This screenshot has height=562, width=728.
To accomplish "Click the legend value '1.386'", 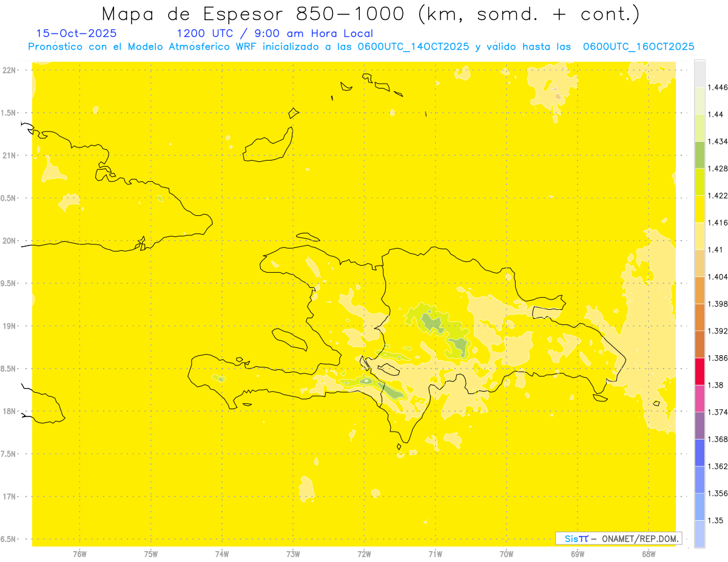I will [x=718, y=358].
